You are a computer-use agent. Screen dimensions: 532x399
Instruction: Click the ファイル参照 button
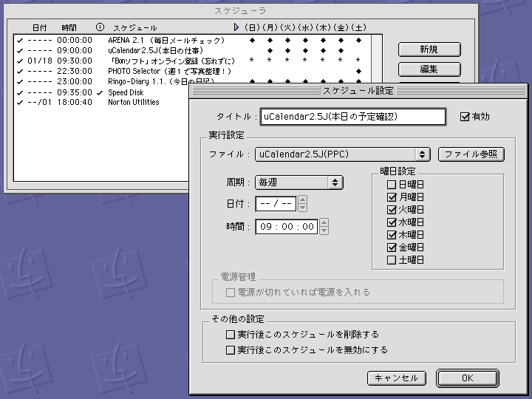[x=471, y=154]
